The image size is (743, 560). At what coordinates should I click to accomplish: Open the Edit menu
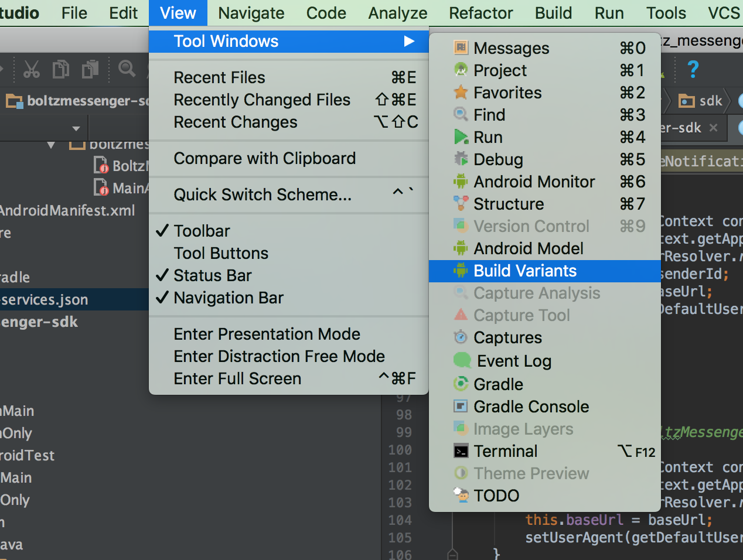123,13
